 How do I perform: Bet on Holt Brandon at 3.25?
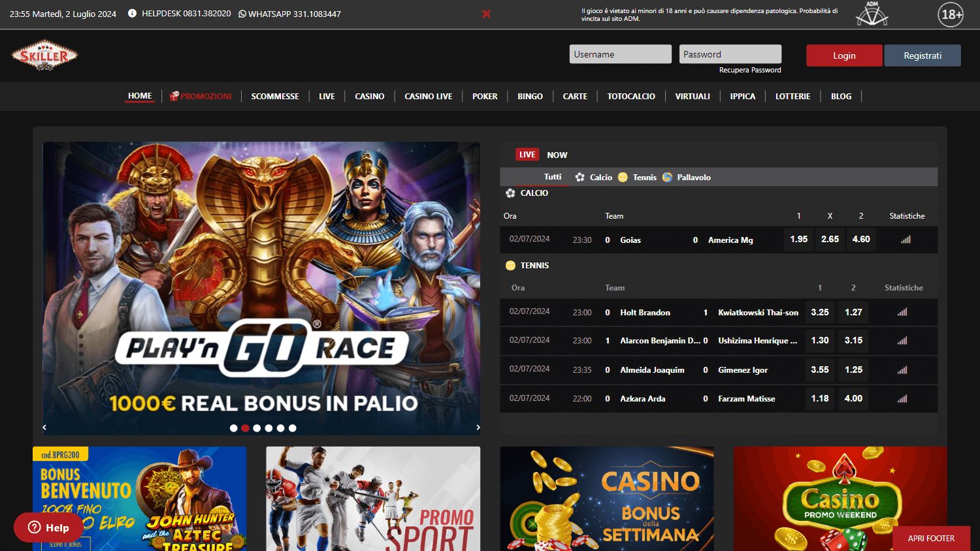(x=820, y=312)
